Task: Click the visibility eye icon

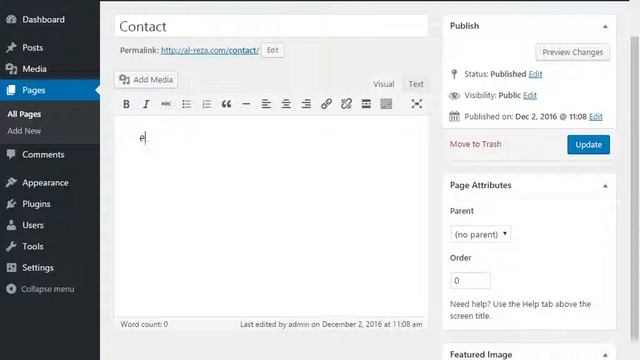Action: coord(454,96)
